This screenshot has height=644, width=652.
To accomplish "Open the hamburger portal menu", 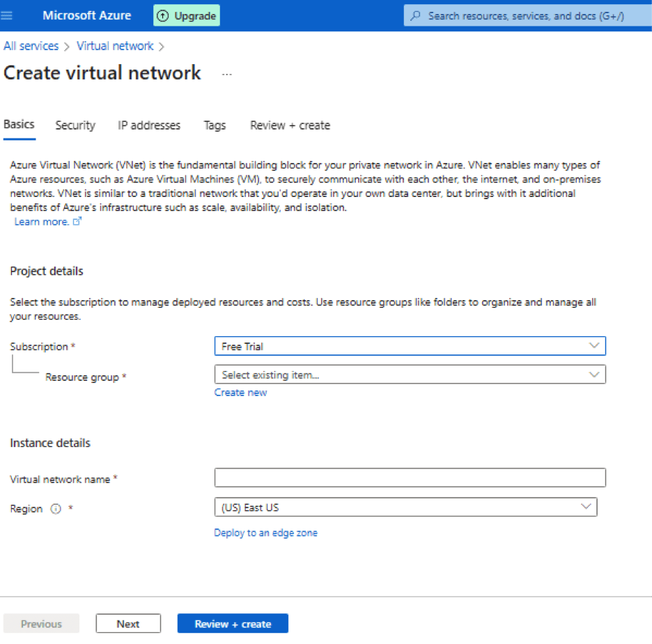I will [x=7, y=15].
